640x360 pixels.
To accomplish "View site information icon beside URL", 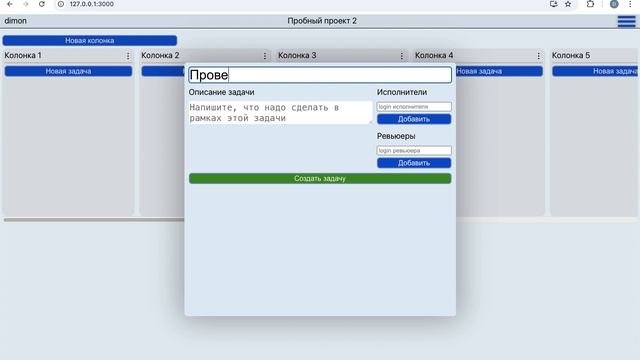I will (61, 4).
